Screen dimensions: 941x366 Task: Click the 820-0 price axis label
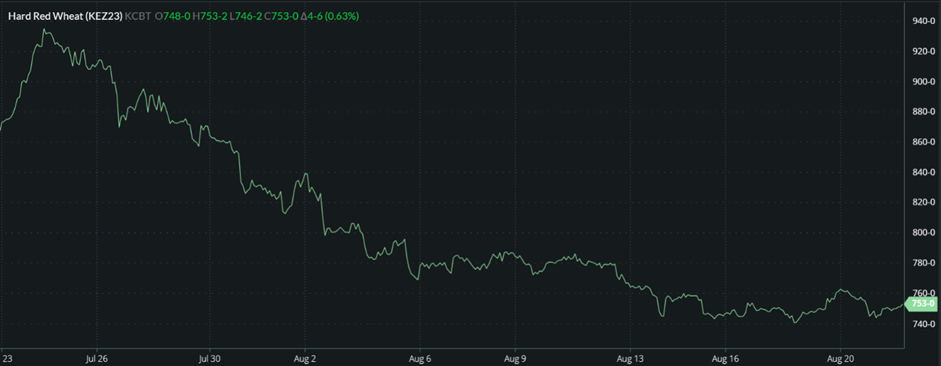(x=923, y=202)
